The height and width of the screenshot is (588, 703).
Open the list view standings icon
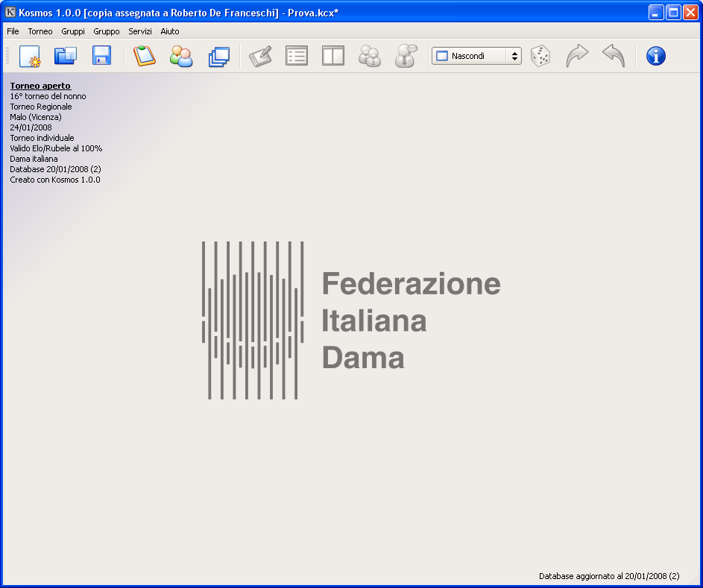click(x=297, y=56)
